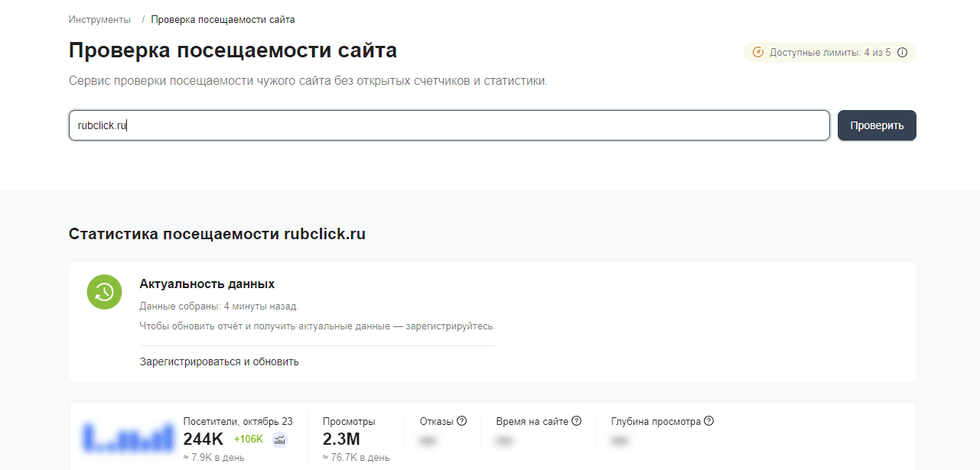Open the Глубина просмотра help icon
Image resolution: width=980 pixels, height=470 pixels.
pyautogui.click(x=708, y=420)
